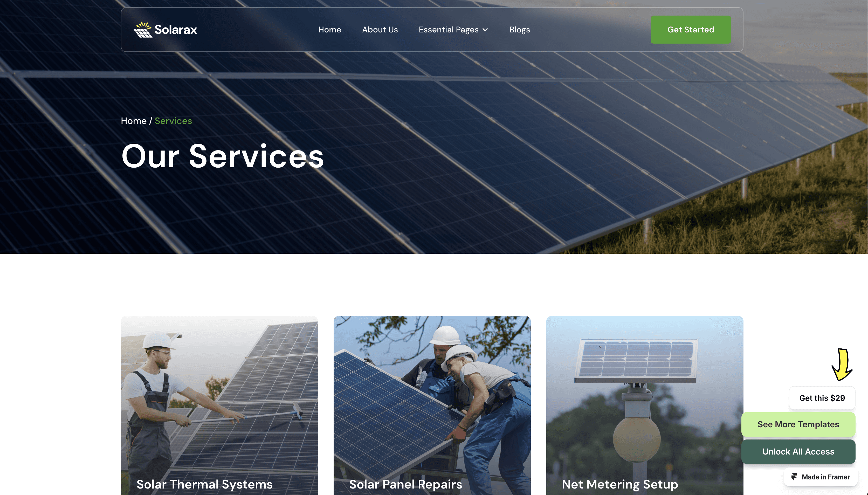Click the Get Started button

(691, 30)
